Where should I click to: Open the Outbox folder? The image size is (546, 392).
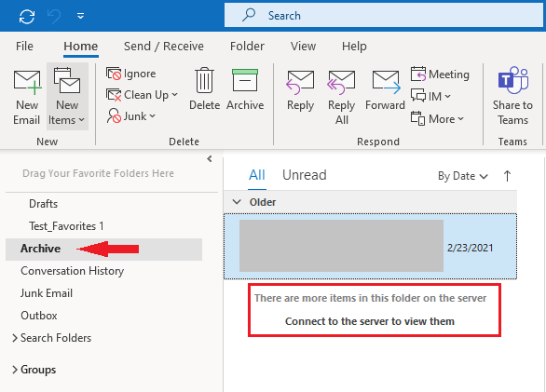38,316
